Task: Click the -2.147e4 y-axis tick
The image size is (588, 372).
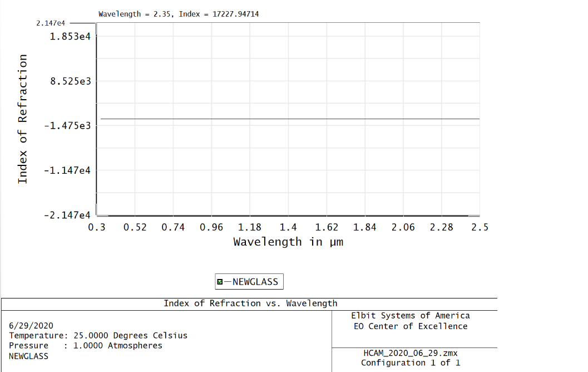Action: point(67,215)
